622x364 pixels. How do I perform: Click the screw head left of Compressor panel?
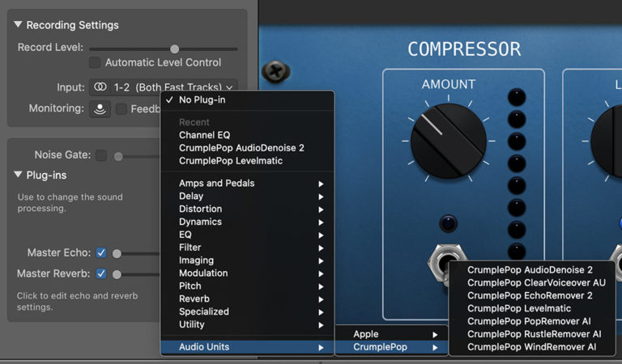coord(275,72)
